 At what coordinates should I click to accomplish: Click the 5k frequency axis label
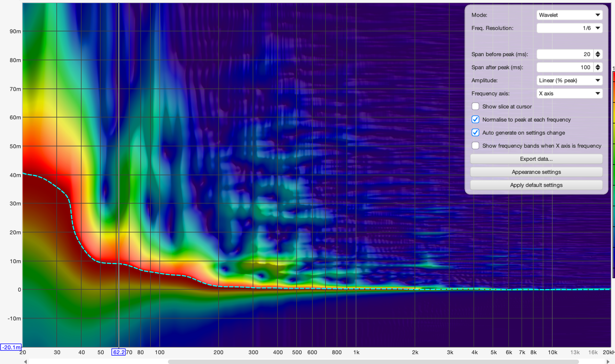click(x=494, y=352)
